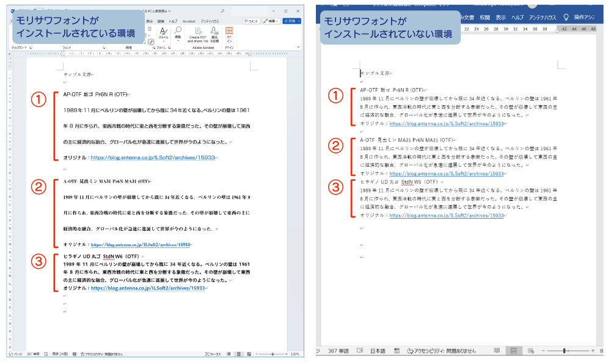Open the Acrobat tab in left ribbon

click(x=188, y=21)
